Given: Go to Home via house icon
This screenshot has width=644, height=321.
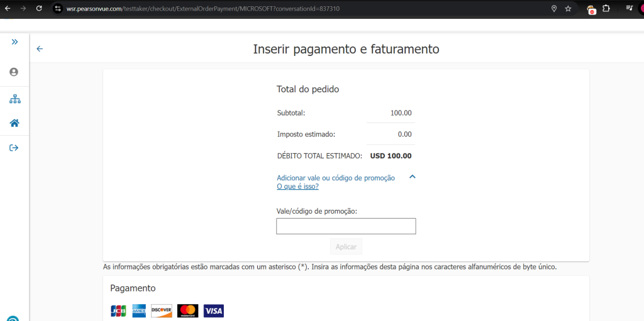Looking at the screenshot, I should point(14,123).
